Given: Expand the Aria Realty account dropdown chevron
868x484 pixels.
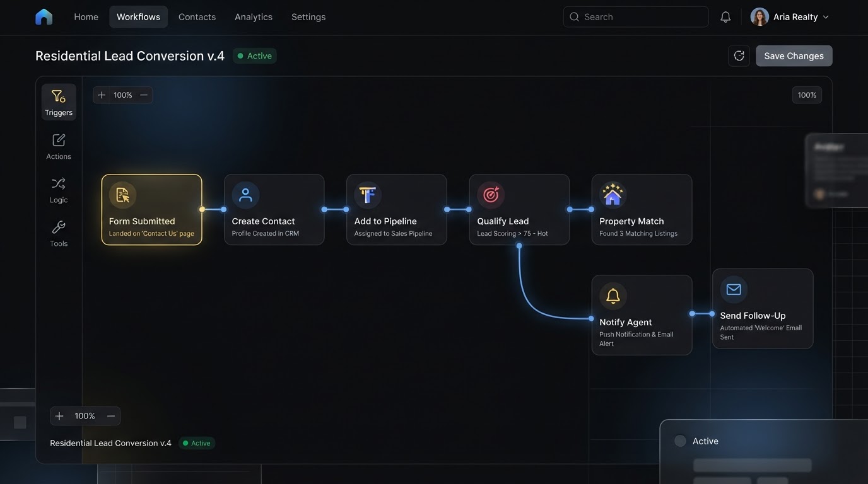Looking at the screenshot, I should coord(826,17).
